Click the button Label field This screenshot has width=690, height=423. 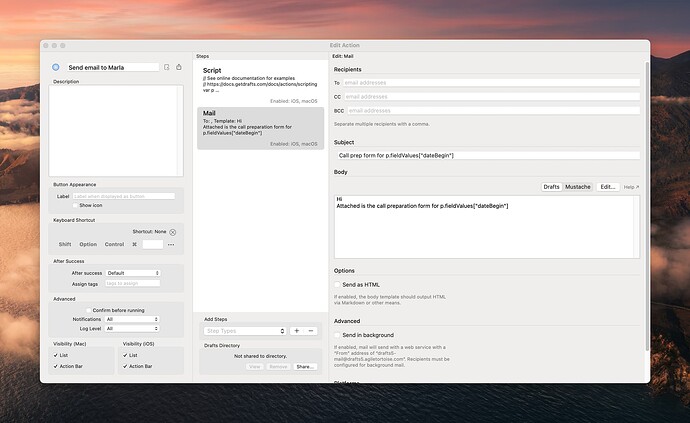point(124,196)
